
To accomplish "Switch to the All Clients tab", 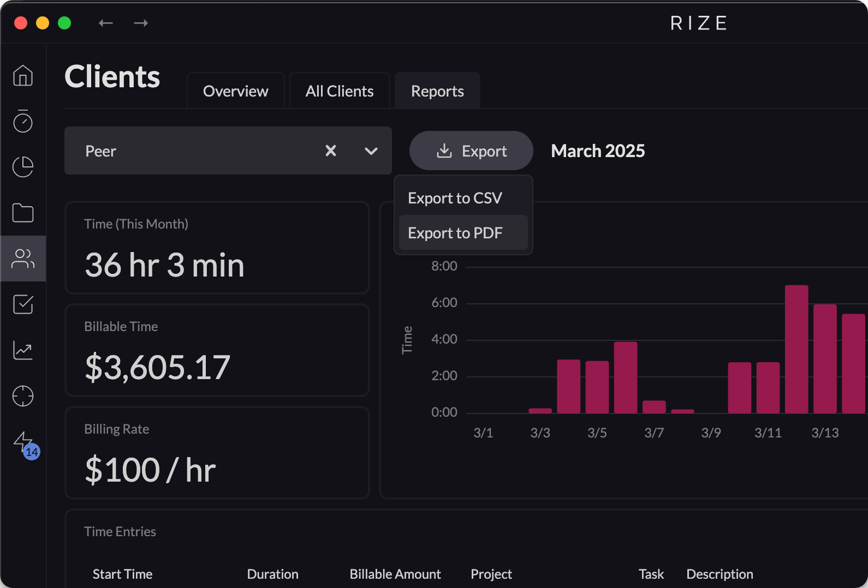I will click(340, 91).
